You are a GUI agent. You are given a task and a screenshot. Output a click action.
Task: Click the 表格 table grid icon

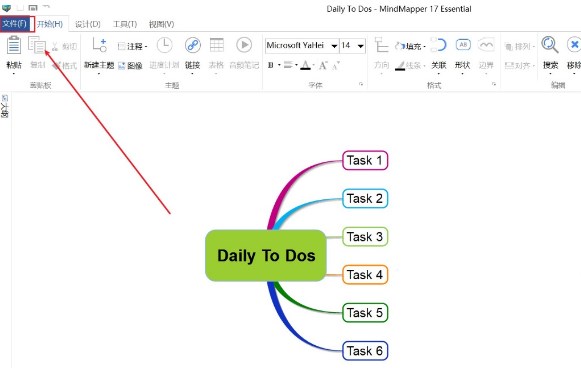click(217, 45)
